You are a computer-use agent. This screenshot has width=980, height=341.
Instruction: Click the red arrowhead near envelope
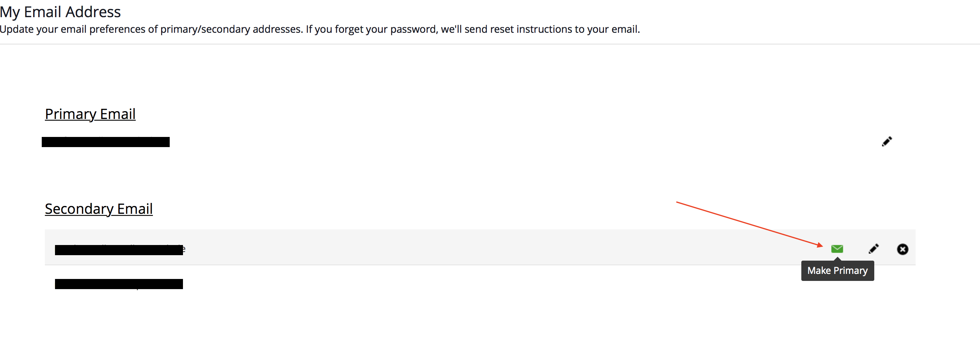click(x=820, y=245)
